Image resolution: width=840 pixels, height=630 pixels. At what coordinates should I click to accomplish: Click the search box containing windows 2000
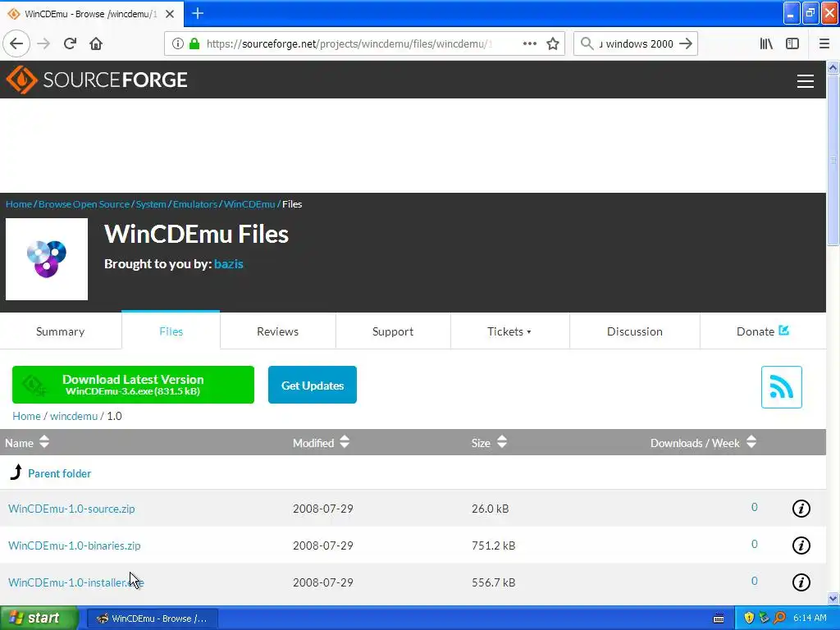(x=637, y=43)
